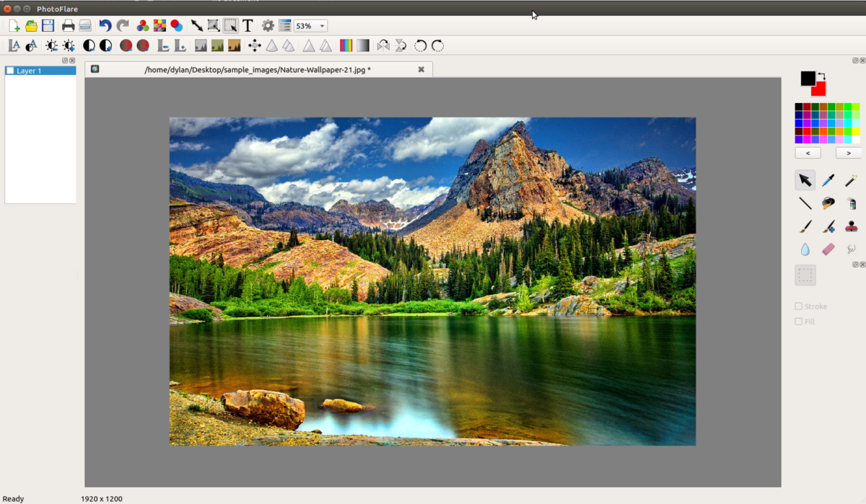The image size is (866, 504).
Task: Click the next palette arrow button
Action: point(848,153)
